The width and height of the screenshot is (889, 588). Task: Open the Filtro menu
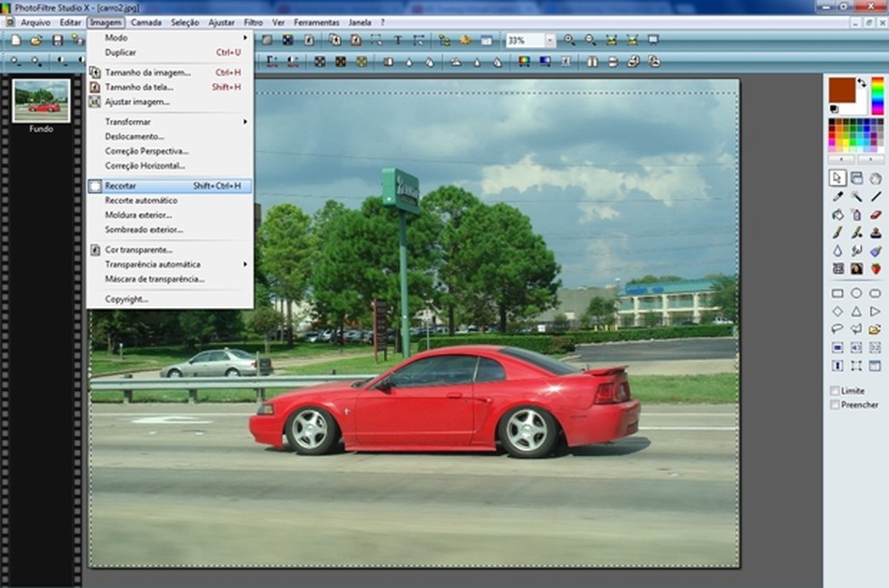[253, 22]
